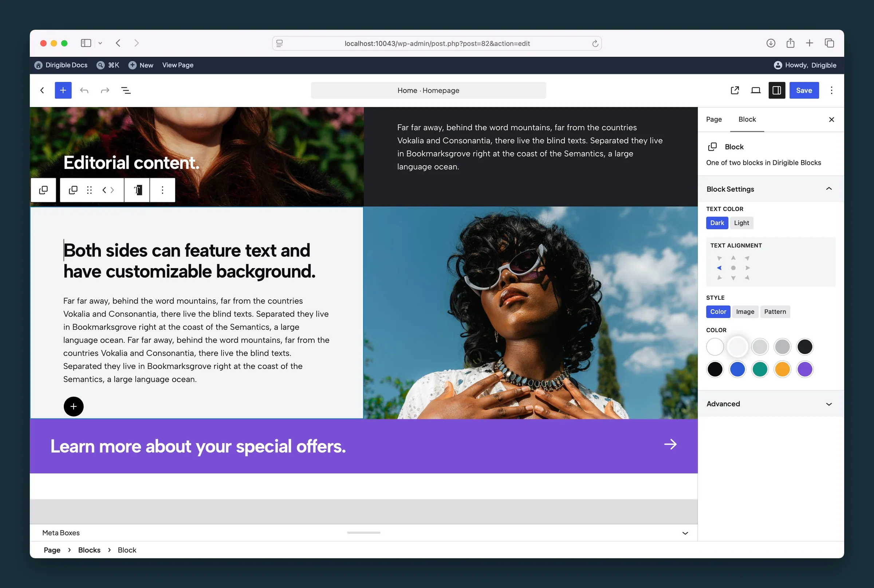Move block with left-right arrows control
Image resolution: width=874 pixels, height=588 pixels.
[x=108, y=190]
